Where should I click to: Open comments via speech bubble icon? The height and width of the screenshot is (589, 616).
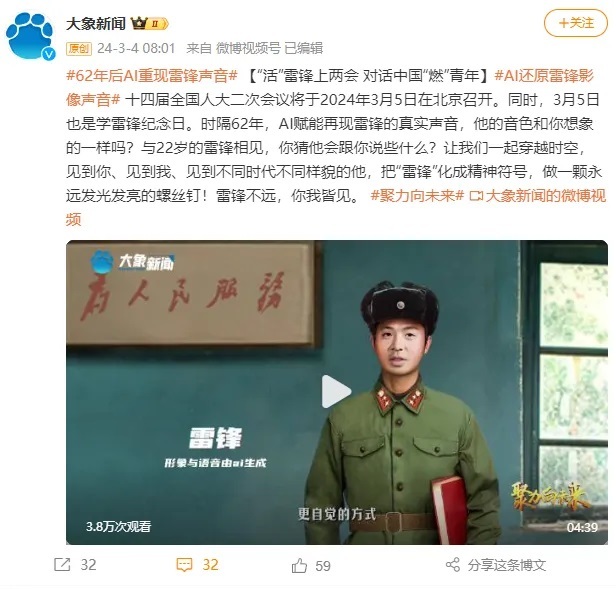pyautogui.click(x=184, y=565)
